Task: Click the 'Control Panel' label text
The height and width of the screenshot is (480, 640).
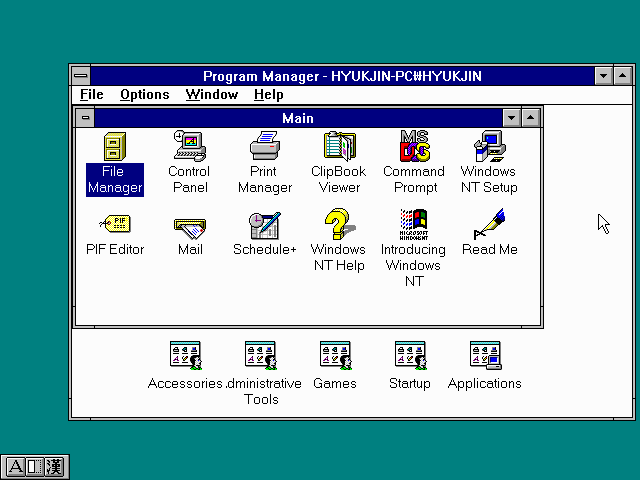Action: pos(189,180)
